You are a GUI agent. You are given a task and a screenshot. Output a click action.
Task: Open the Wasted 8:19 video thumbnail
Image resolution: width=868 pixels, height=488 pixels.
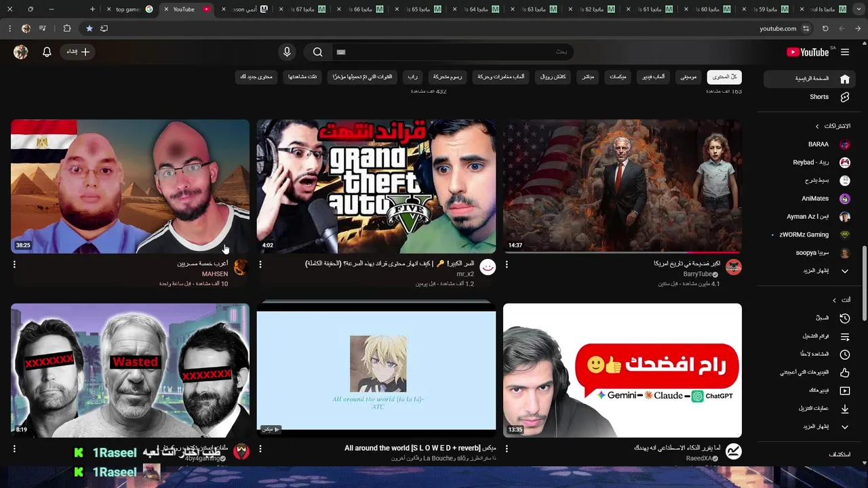[130, 370]
